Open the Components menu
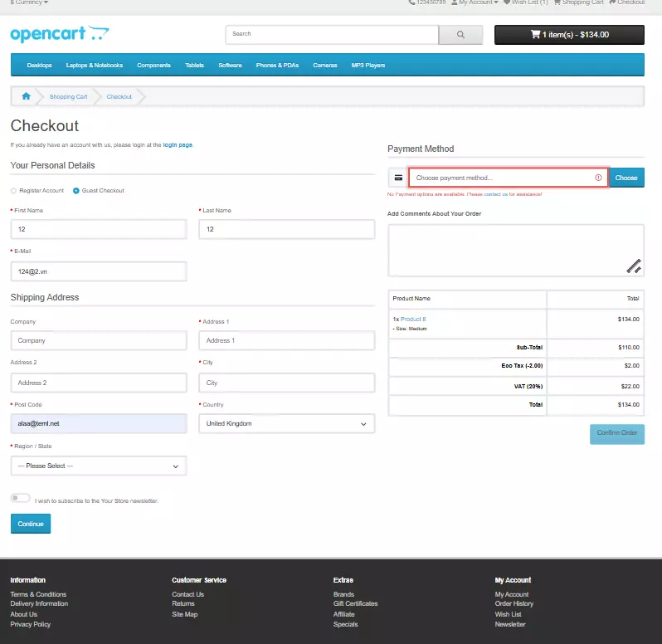The width and height of the screenshot is (662, 644). click(153, 65)
